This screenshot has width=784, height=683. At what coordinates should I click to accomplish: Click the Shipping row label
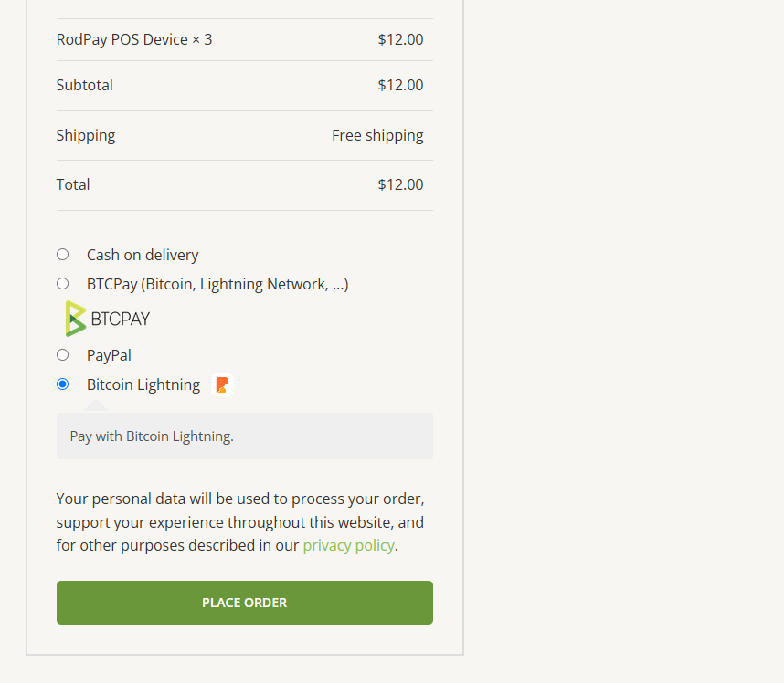(x=86, y=135)
